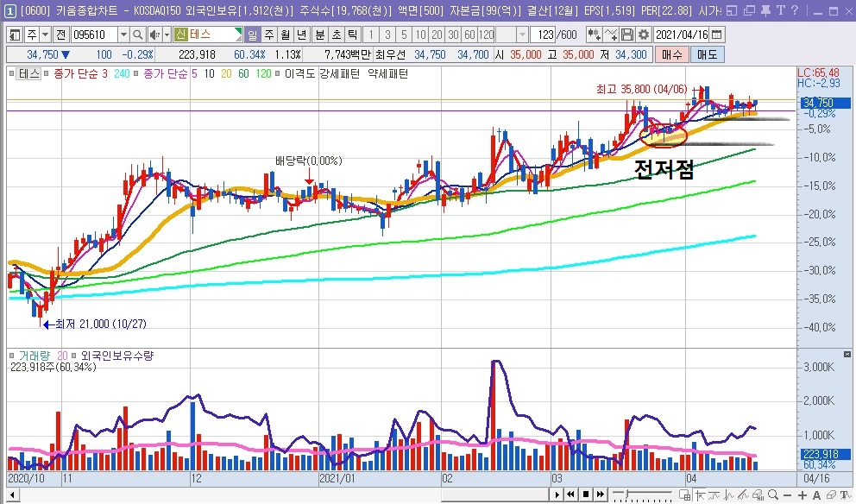The image size is (856, 504).
Task: Close the volume sub-chart pane
Action: tap(847, 355)
